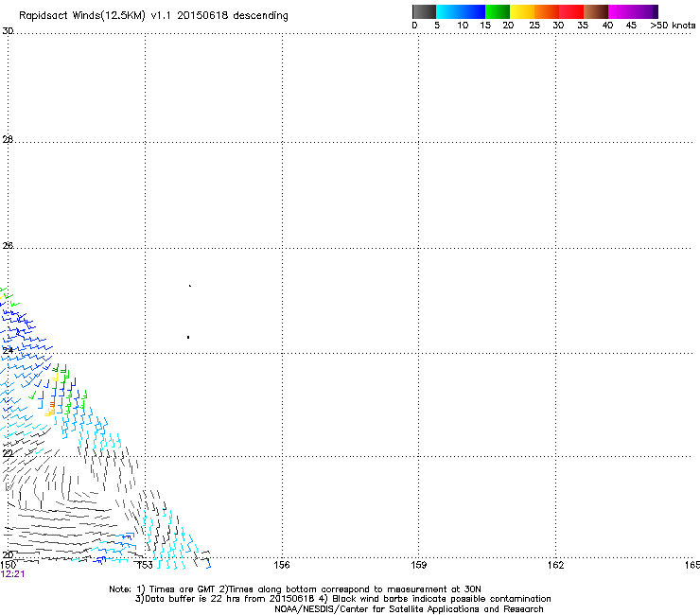Click the longitude label '153' at the bottom
This screenshot has height=615, width=700.
(145, 565)
